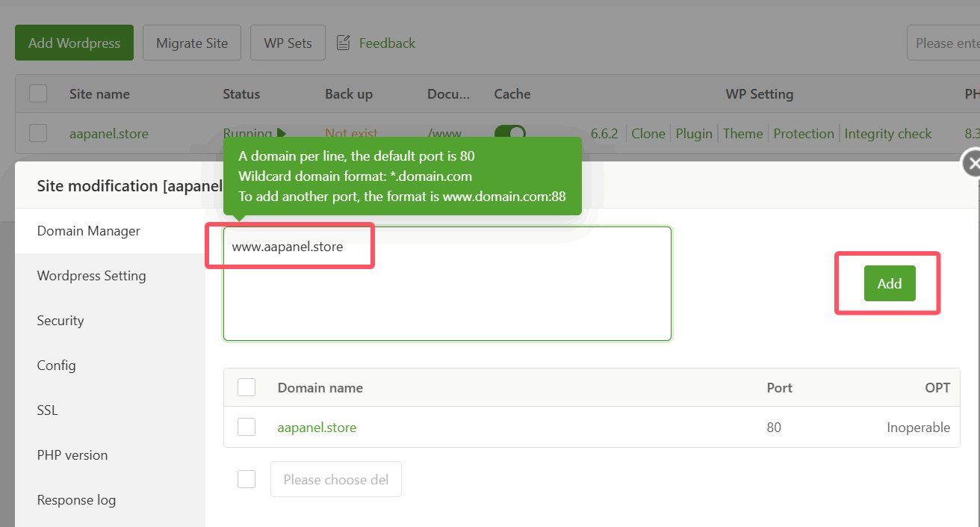Tick the checkbox beside Please choose del
Image resolution: width=980 pixels, height=527 pixels.
point(246,479)
